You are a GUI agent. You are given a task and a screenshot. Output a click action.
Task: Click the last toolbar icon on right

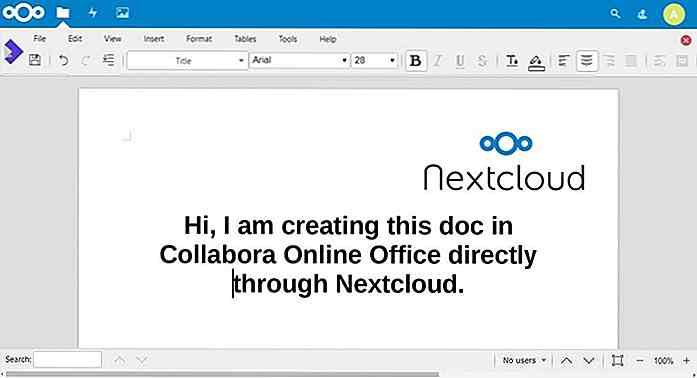click(682, 61)
